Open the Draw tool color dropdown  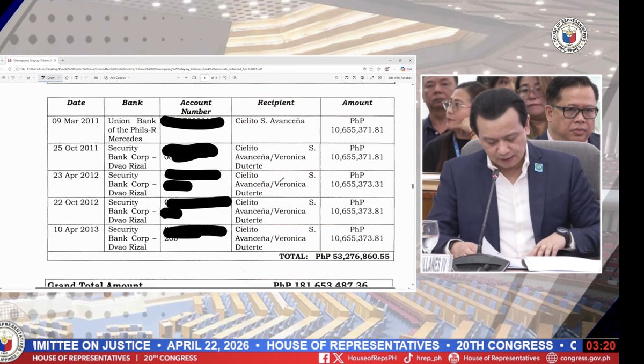[58, 77]
